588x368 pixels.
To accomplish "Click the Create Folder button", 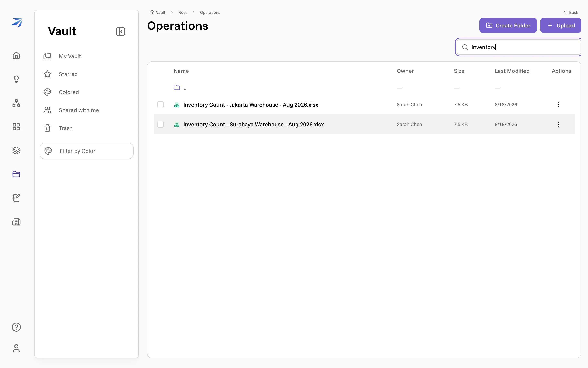I will pos(508,25).
